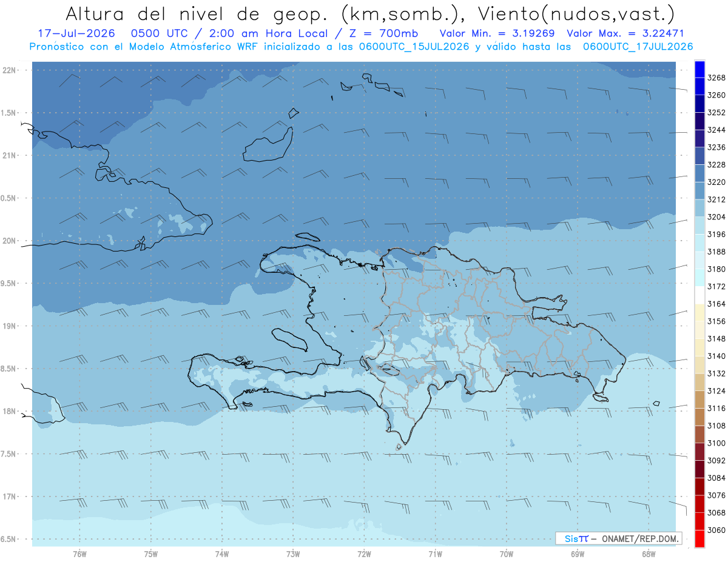Image resolution: width=728 pixels, height=562 pixels.
Task: Click the '0600UTC_17JUL2026' valid-until time
Action: tap(638, 46)
